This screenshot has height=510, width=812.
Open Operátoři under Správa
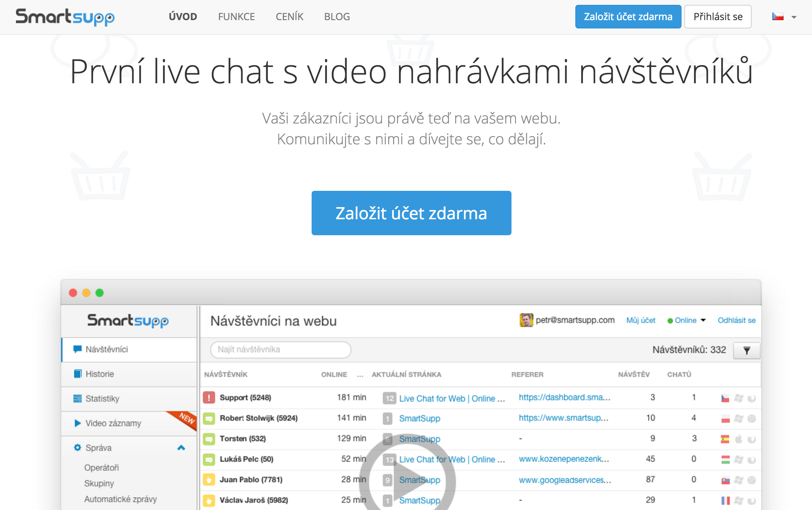coord(101,468)
